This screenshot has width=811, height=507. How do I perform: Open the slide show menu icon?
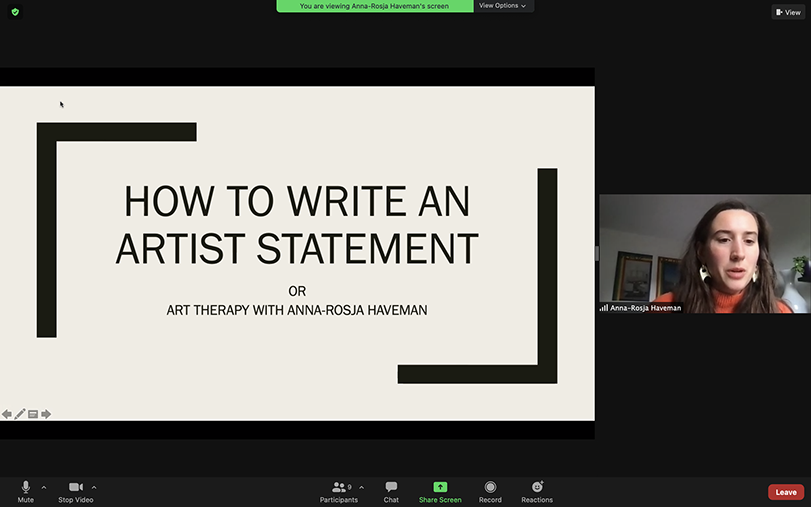tap(33, 414)
